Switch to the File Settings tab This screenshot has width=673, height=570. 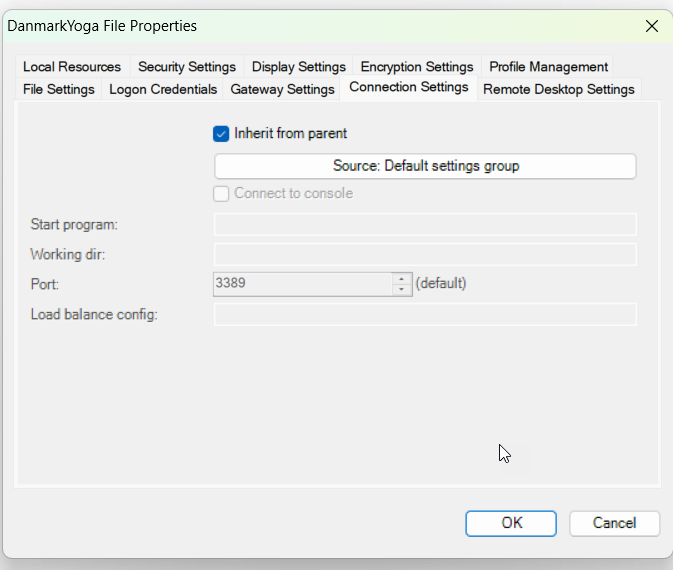click(59, 89)
